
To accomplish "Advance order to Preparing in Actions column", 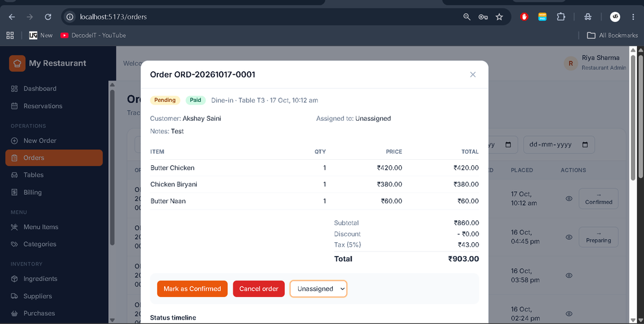I will pyautogui.click(x=599, y=237).
